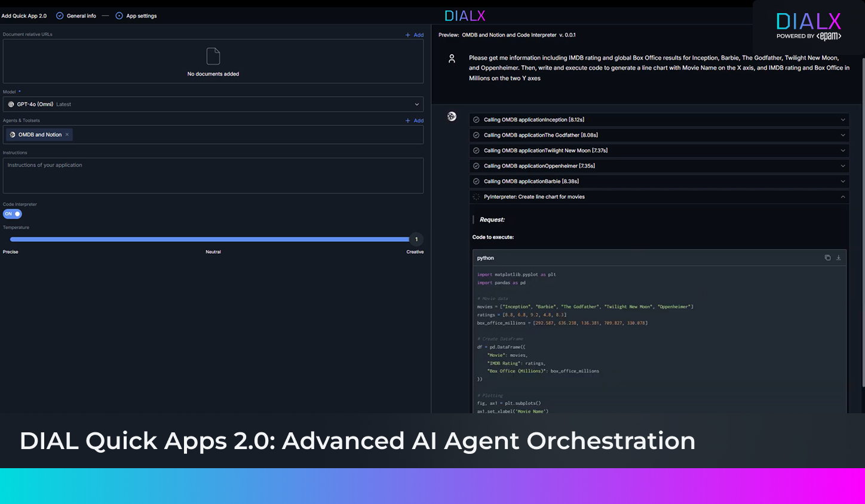Viewport: 865px width, 504px height.
Task: Click the copy code icon in python block
Action: [827, 258]
